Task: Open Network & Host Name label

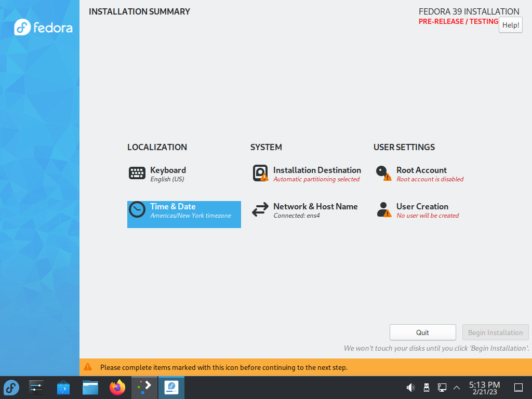Action: point(315,206)
